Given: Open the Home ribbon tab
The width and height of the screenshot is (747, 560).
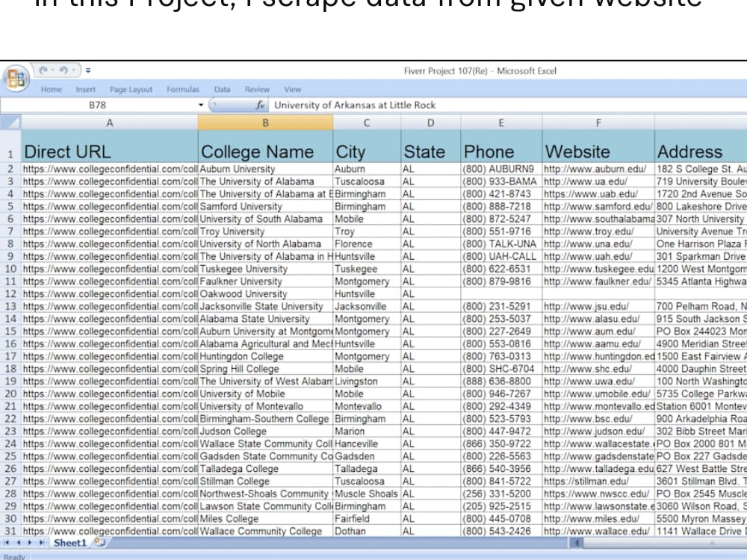Looking at the screenshot, I should pyautogui.click(x=52, y=89).
